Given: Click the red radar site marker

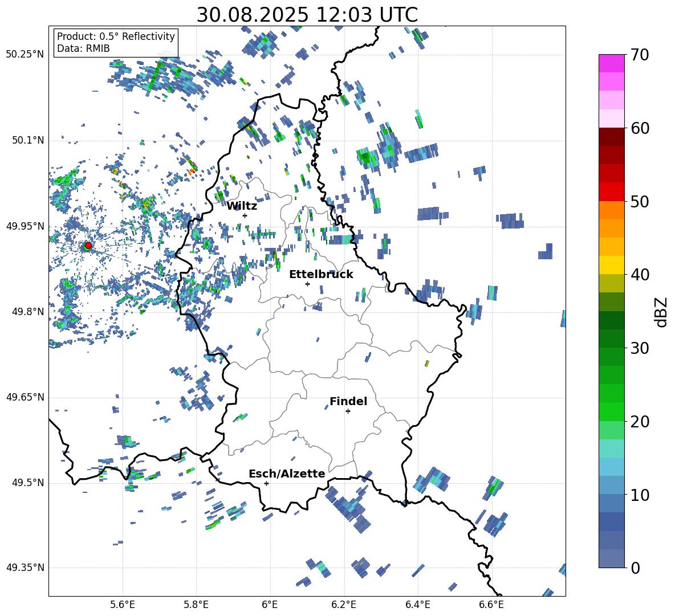Looking at the screenshot, I should click(x=88, y=245).
